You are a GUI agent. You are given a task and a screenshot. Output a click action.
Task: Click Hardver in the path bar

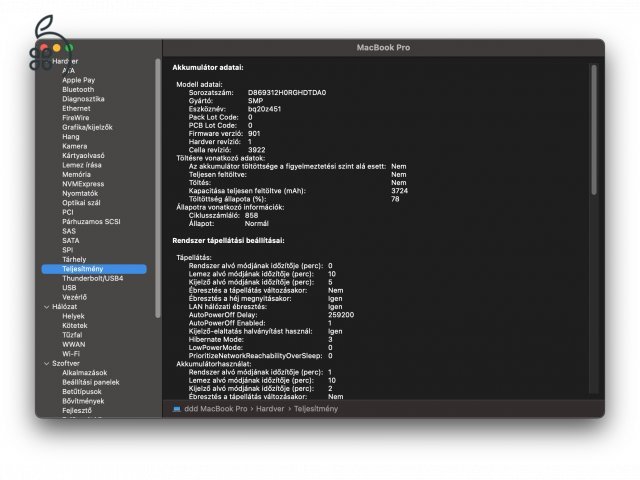[270, 409]
